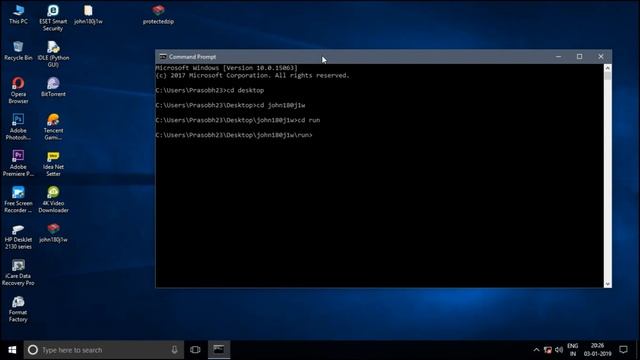
Task: Click the line ending 'cd john180j1w'
Action: 230,105
